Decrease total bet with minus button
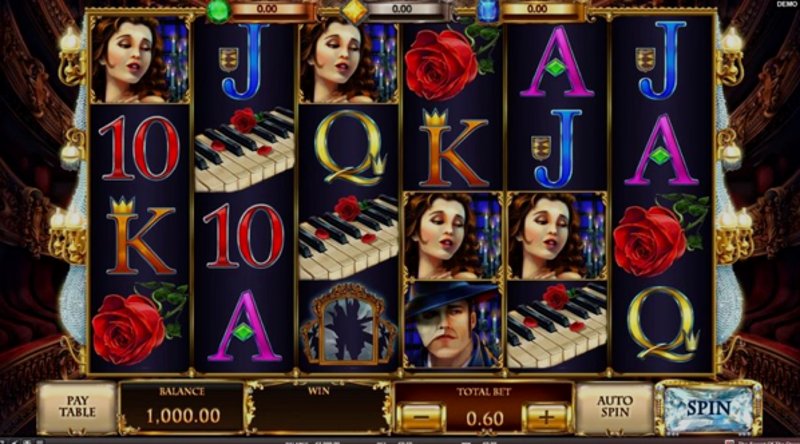800x444 pixels. (421, 417)
